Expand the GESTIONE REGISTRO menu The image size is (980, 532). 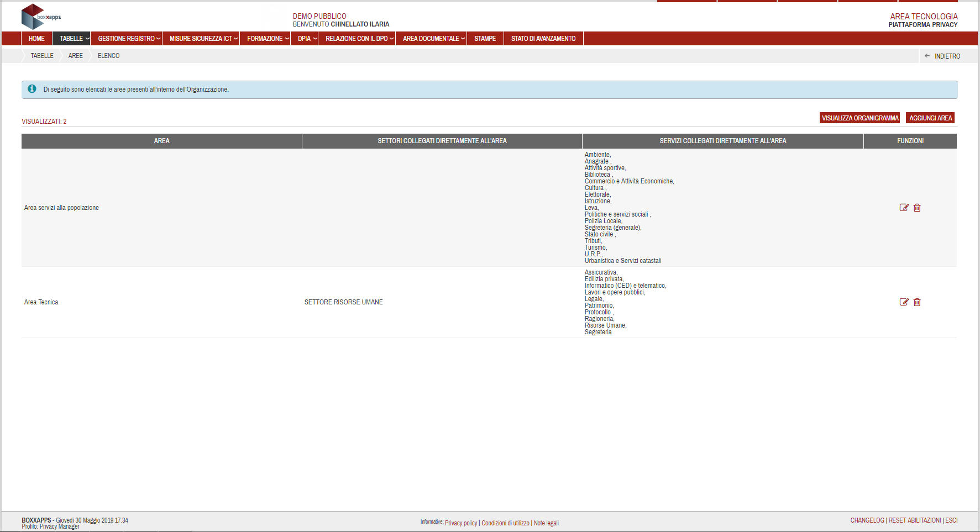127,39
